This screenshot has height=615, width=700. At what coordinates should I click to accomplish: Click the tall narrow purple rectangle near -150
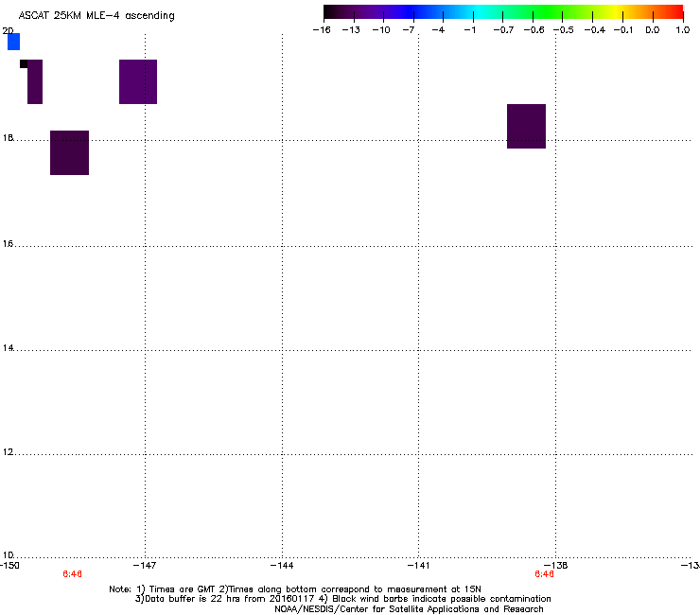pyautogui.click(x=35, y=81)
